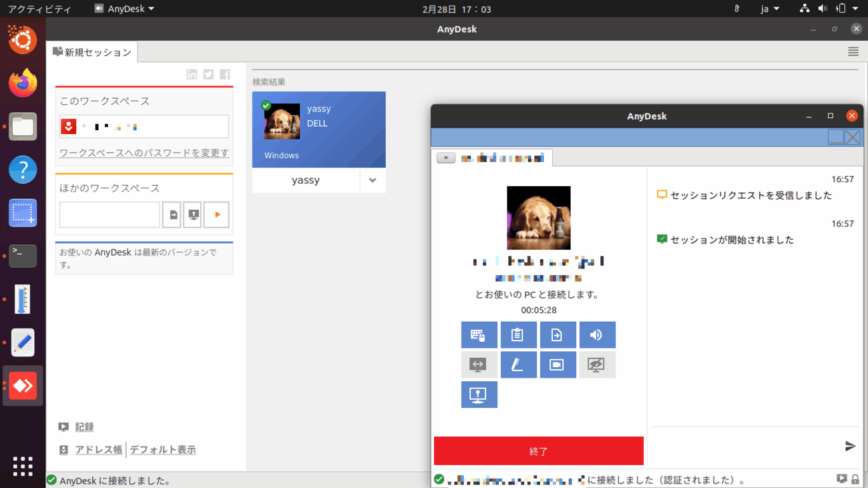Click the network icon in the top bar
This screenshot has width=868, height=488.
coord(805,9)
